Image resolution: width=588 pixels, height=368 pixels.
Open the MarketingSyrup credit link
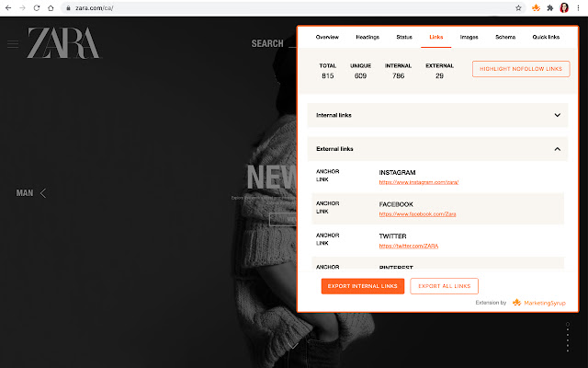click(x=539, y=303)
